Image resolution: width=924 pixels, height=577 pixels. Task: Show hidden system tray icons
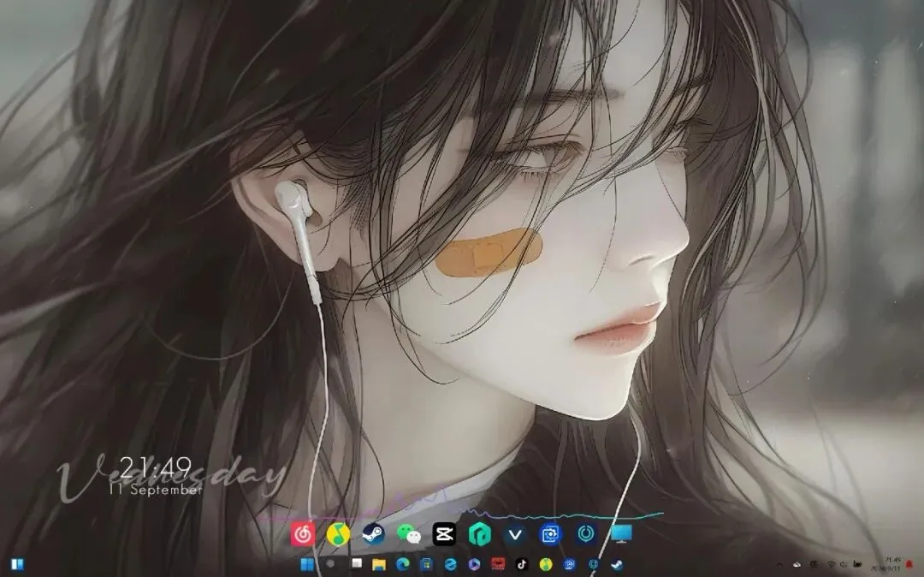[x=779, y=565]
